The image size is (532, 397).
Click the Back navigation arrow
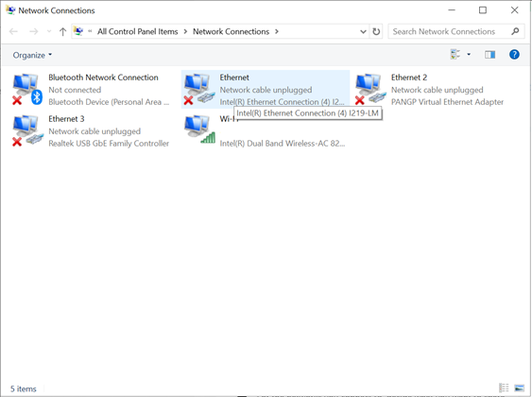pos(13,31)
